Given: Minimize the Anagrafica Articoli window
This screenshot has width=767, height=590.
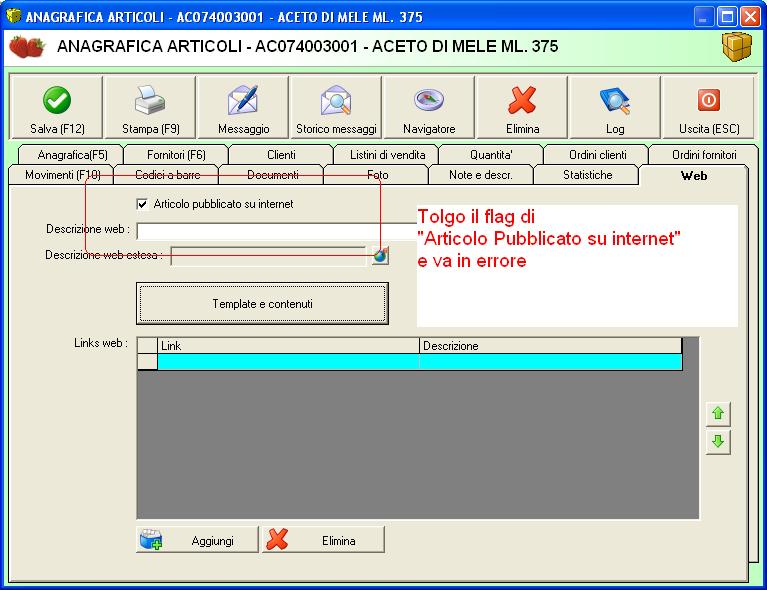Looking at the screenshot, I should tap(704, 17).
